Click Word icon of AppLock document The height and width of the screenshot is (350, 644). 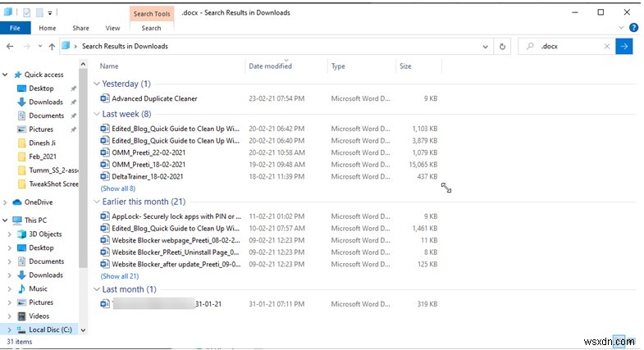105,216
